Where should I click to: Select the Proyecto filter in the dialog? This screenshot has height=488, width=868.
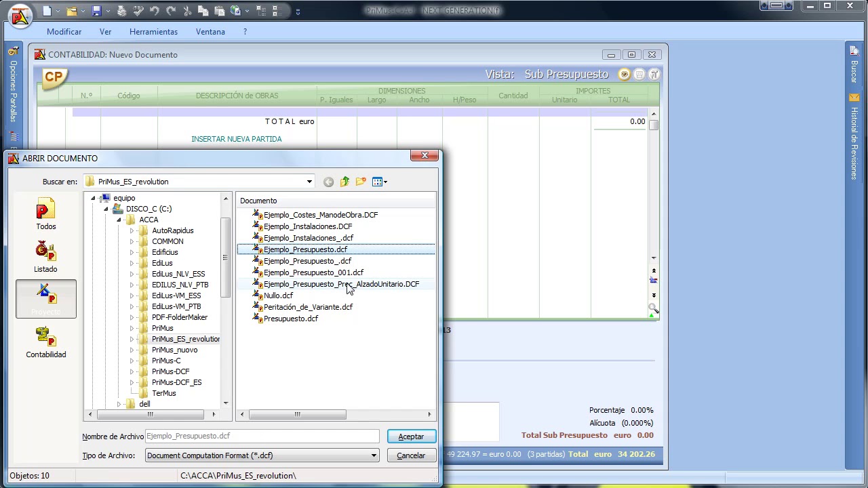click(x=46, y=299)
